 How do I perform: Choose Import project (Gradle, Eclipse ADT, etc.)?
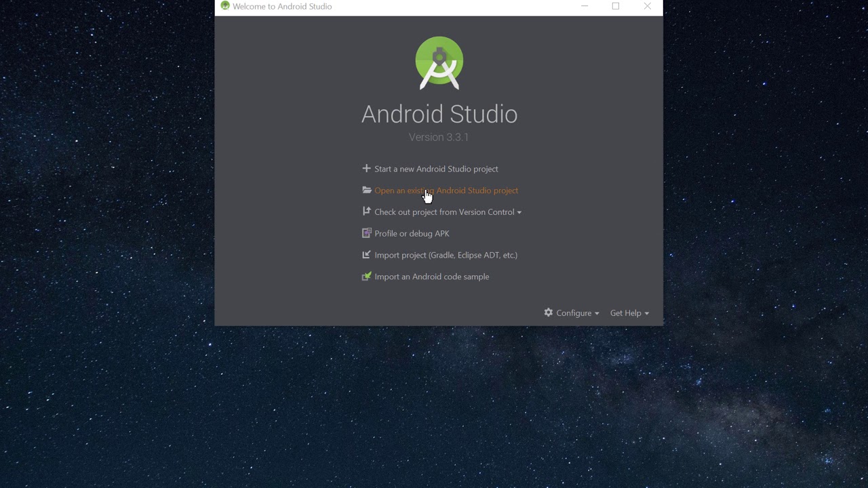[446, 255]
